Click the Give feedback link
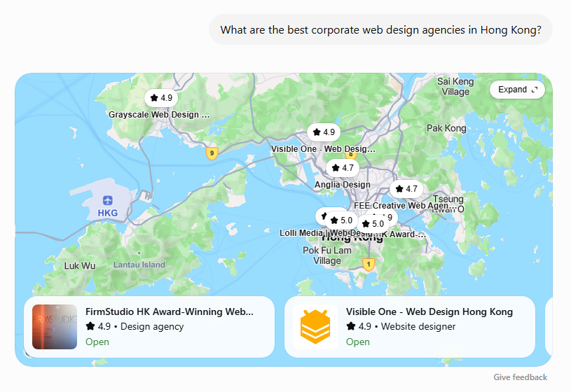 point(520,377)
